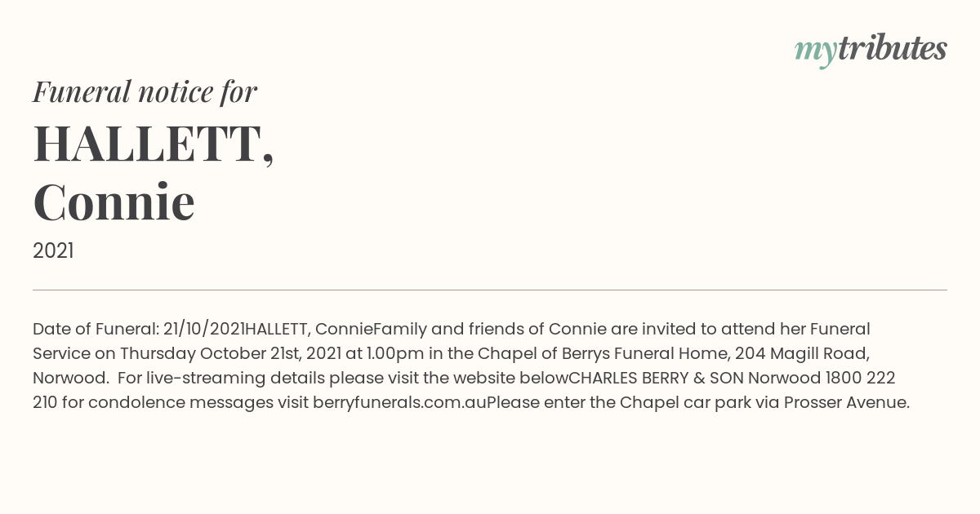
Task: Click the date 21/10/2021 in the notice
Action: point(203,329)
